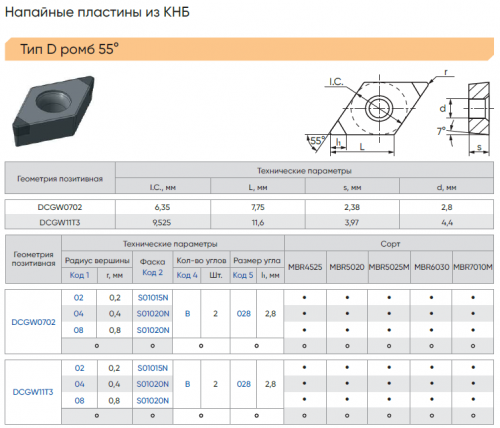The image size is (500, 428).
Task: Select the s value "2,38"
Action: point(352,207)
